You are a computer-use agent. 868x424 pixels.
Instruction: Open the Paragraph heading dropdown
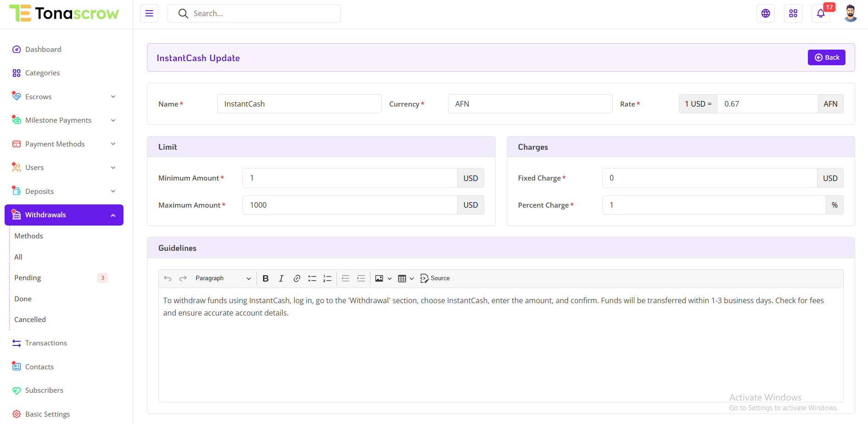223,278
